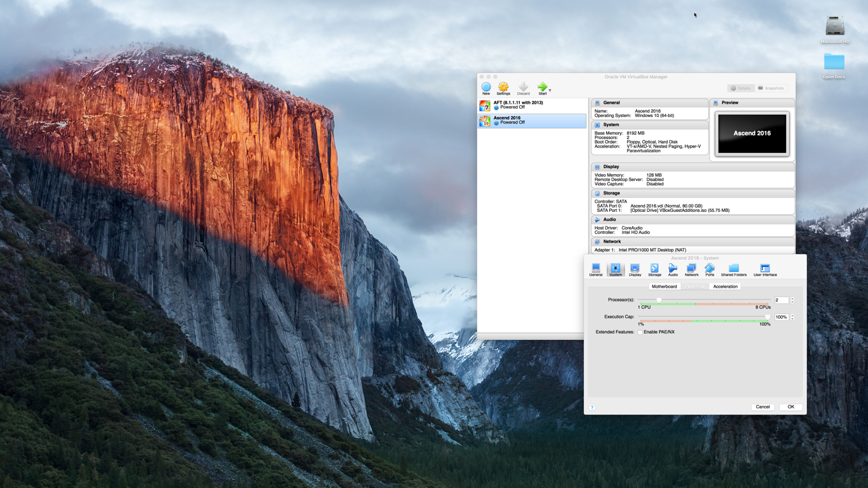Click 'Floppy, Optical, Hard Disk' boot order
This screenshot has height=488, width=868.
652,142
